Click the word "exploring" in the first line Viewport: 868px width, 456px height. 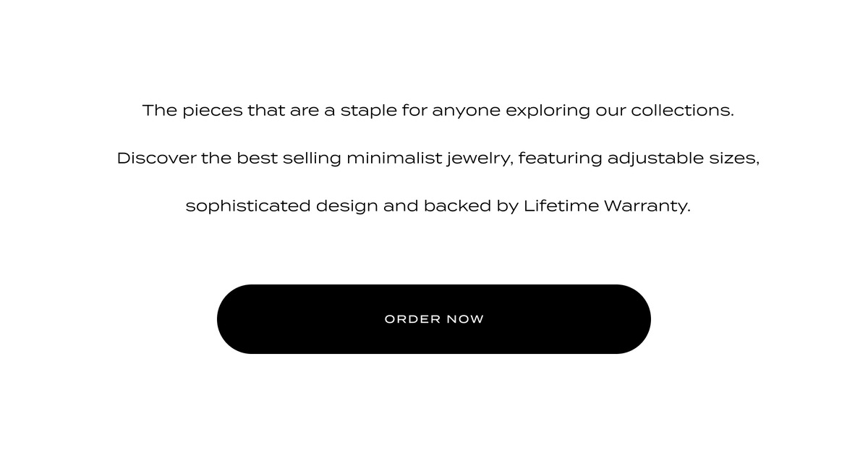pos(548,111)
